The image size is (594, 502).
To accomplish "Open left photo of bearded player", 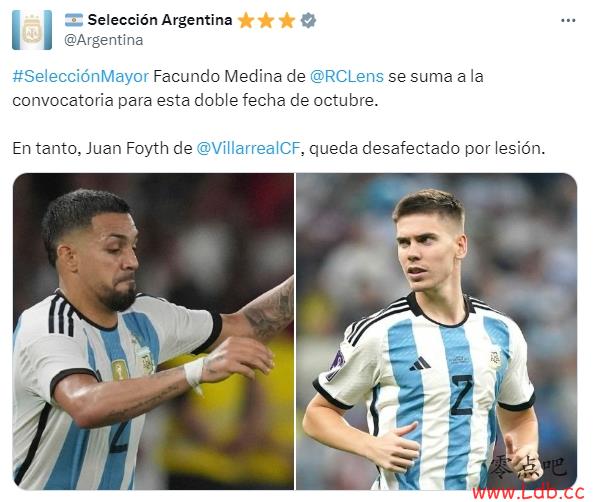I will (x=153, y=332).
